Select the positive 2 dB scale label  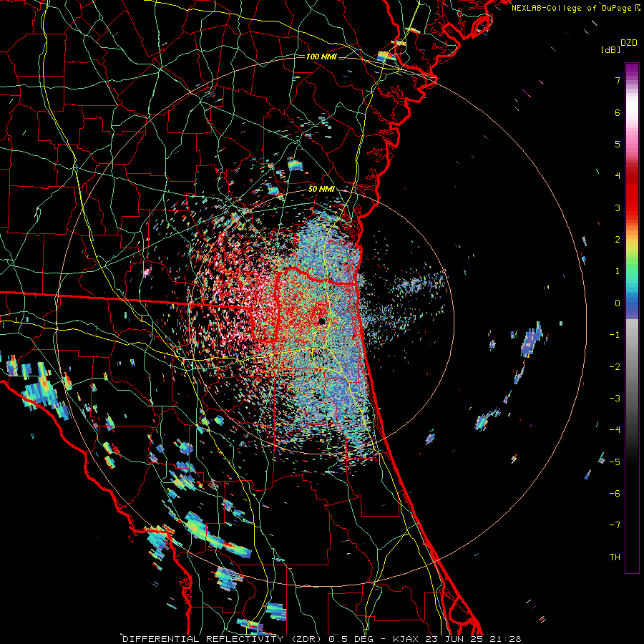[618, 240]
